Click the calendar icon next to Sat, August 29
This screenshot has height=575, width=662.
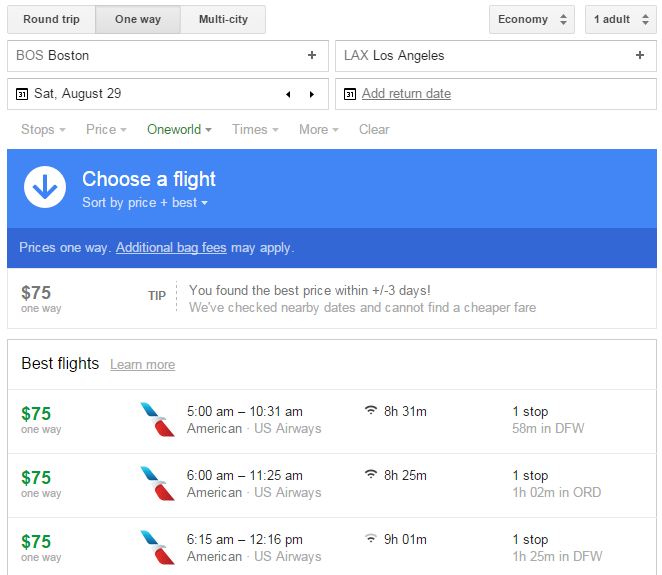click(22, 94)
